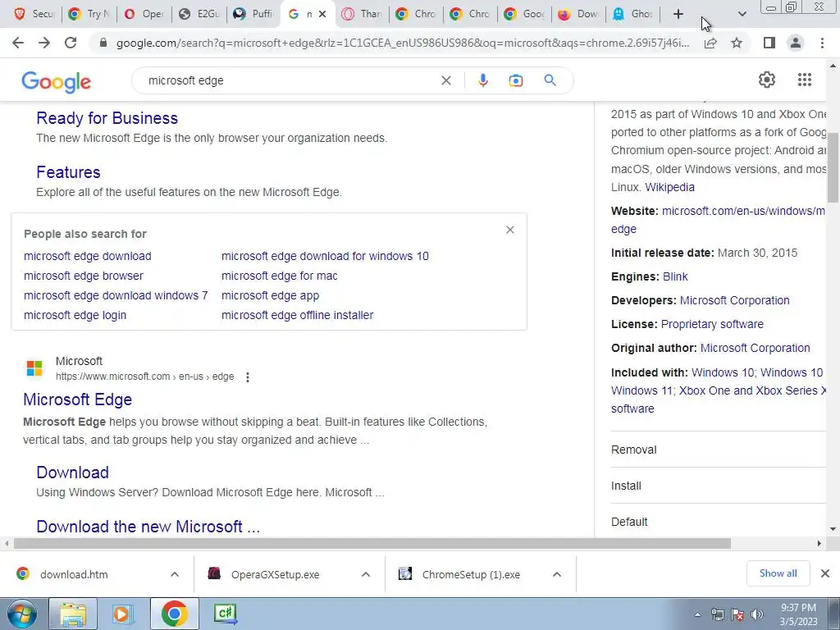Open the C# app on the taskbar
The image size is (840, 630).
[226, 614]
